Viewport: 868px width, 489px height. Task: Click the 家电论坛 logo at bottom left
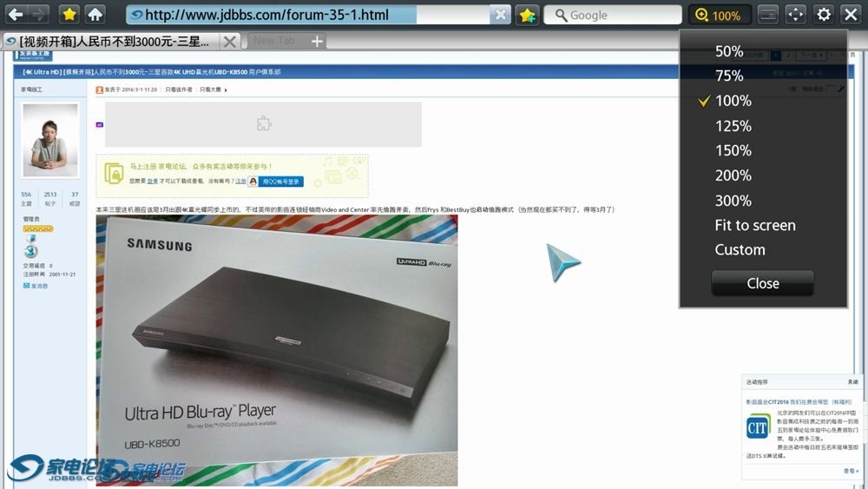click(x=62, y=469)
